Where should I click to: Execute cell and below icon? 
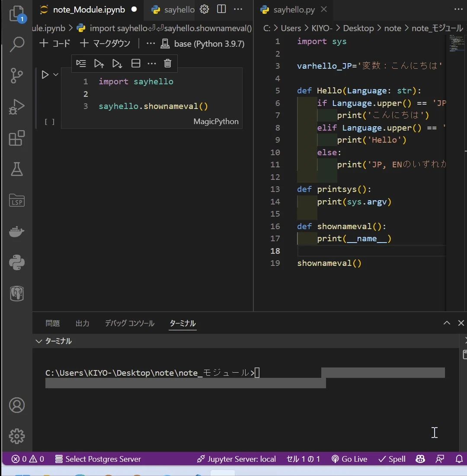coord(117,64)
